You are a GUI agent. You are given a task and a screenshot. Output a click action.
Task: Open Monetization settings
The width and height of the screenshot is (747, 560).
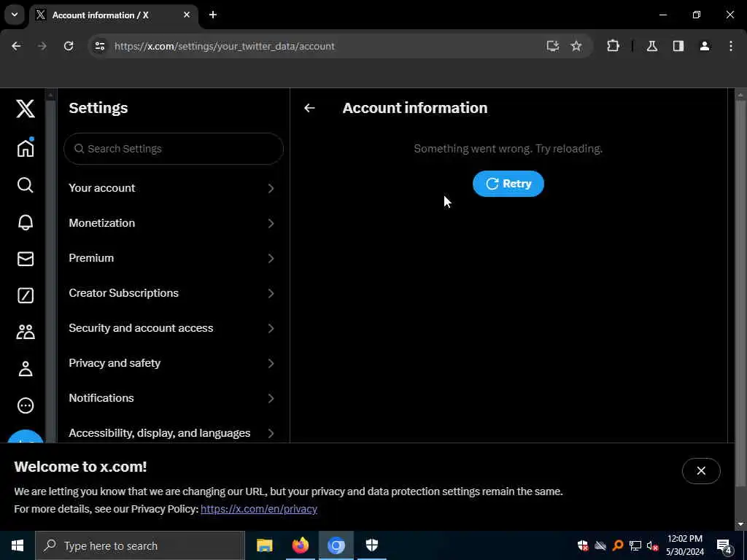[173, 223]
